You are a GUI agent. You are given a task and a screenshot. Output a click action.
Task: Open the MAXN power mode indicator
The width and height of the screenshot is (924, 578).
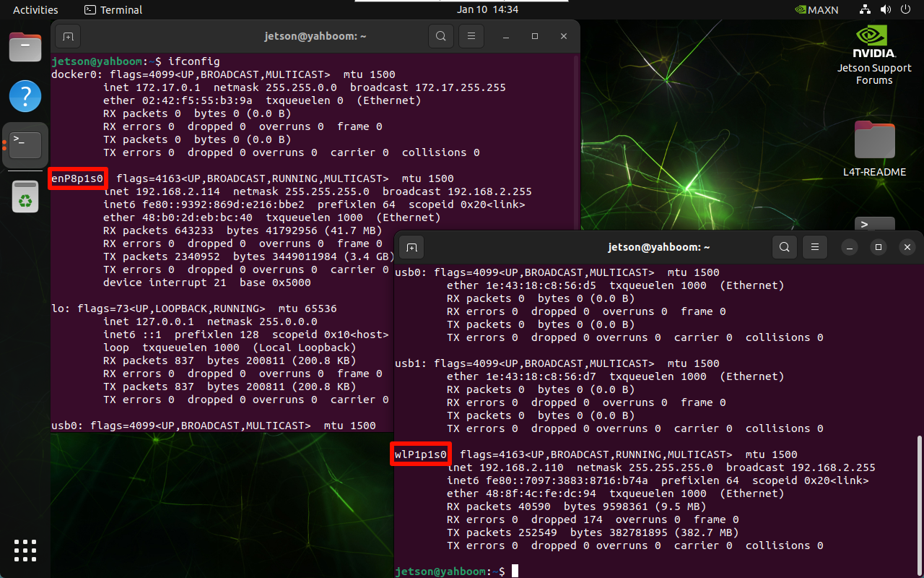click(816, 10)
